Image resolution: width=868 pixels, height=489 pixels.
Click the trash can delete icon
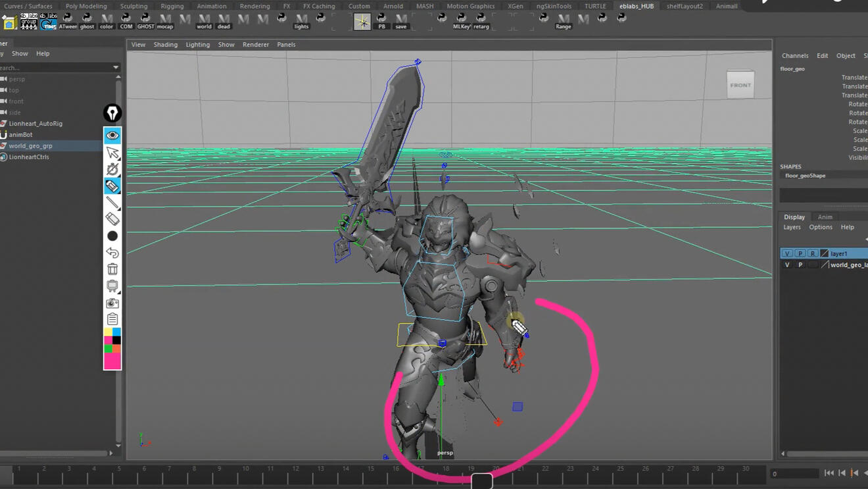coord(112,269)
